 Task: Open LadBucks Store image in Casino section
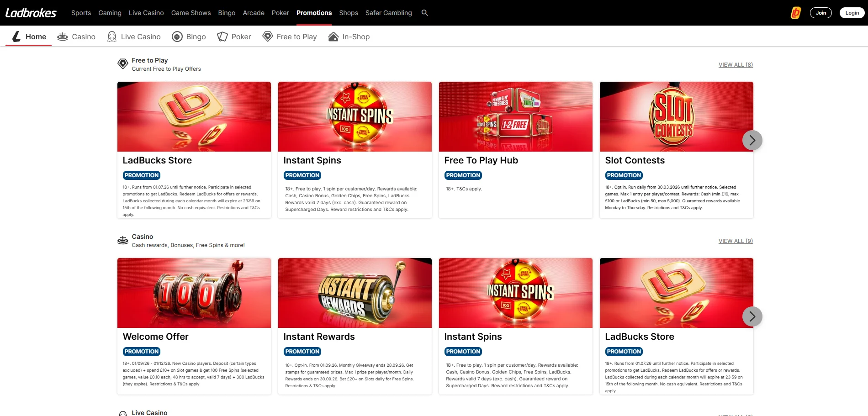(x=677, y=293)
